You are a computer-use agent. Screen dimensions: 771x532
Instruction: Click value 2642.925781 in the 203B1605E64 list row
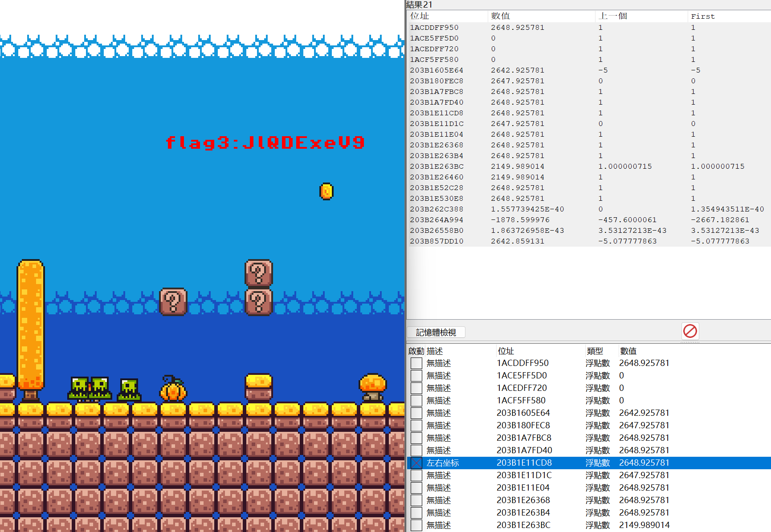[644, 413]
